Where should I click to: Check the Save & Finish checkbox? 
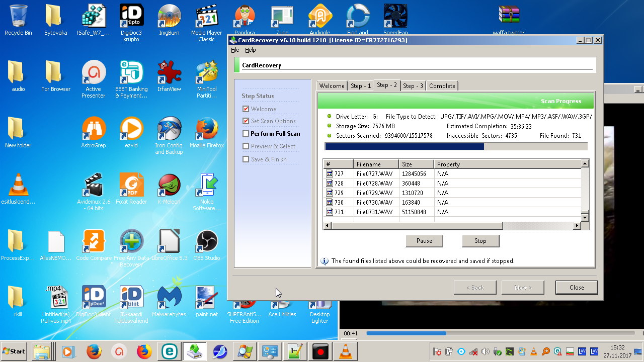[x=246, y=159]
